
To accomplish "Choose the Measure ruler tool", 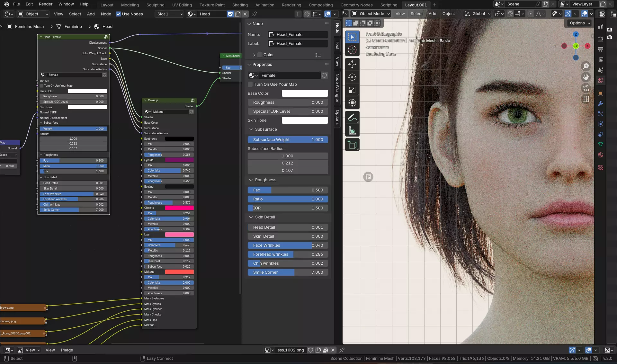I will click(x=352, y=130).
